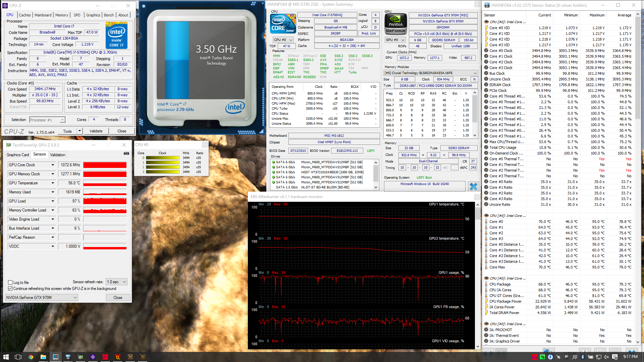Open the GPU Temperature sensor dropdown
644x362 pixels.
[x=53, y=183]
